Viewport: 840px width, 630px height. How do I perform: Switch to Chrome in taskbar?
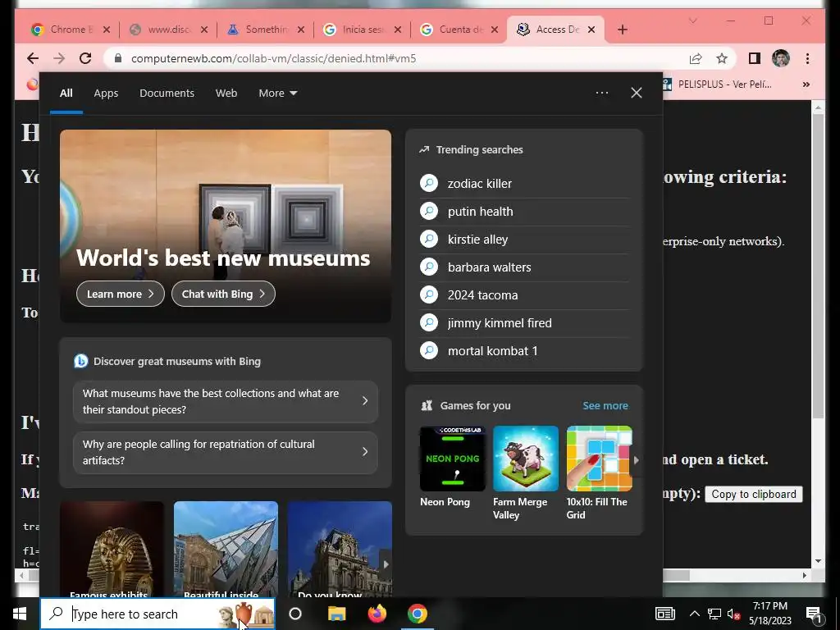418,614
